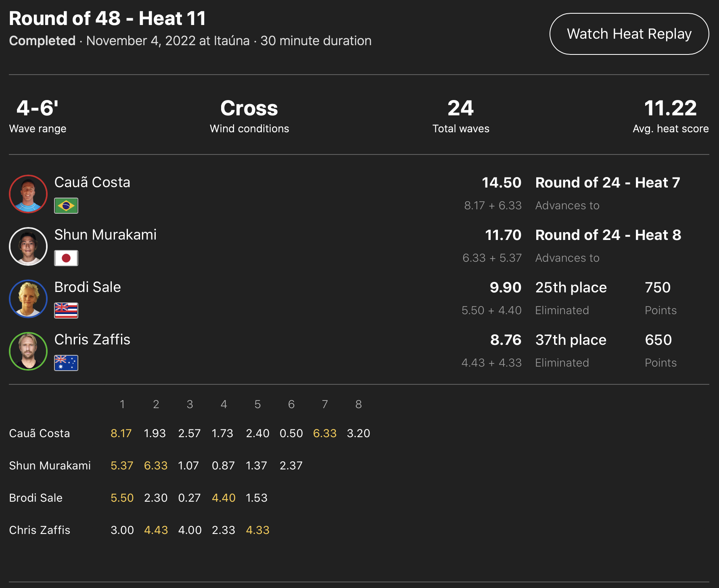Image resolution: width=719 pixels, height=588 pixels.
Task: Click Cauã Costa's 14.50 heat total
Action: click(x=502, y=183)
